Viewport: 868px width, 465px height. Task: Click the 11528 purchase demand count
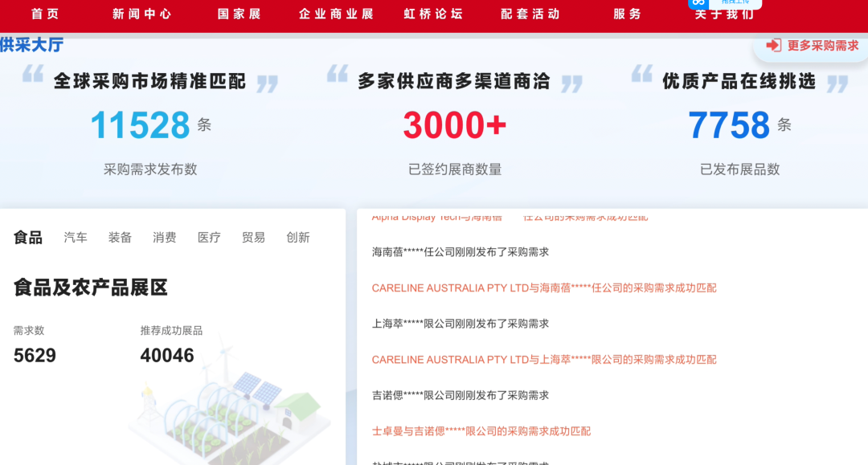(140, 125)
